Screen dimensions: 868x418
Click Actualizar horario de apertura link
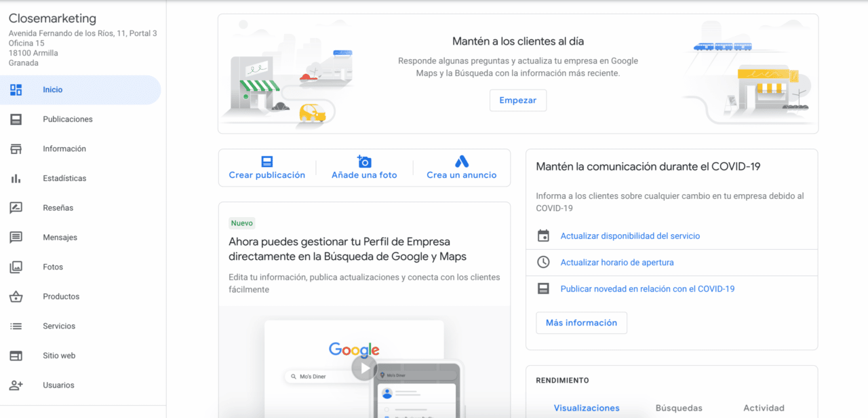tap(616, 262)
